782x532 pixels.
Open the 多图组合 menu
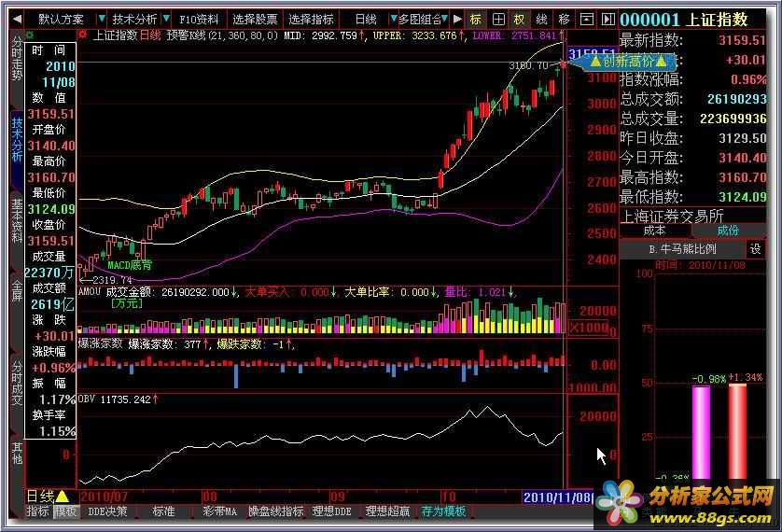pyautogui.click(x=419, y=20)
